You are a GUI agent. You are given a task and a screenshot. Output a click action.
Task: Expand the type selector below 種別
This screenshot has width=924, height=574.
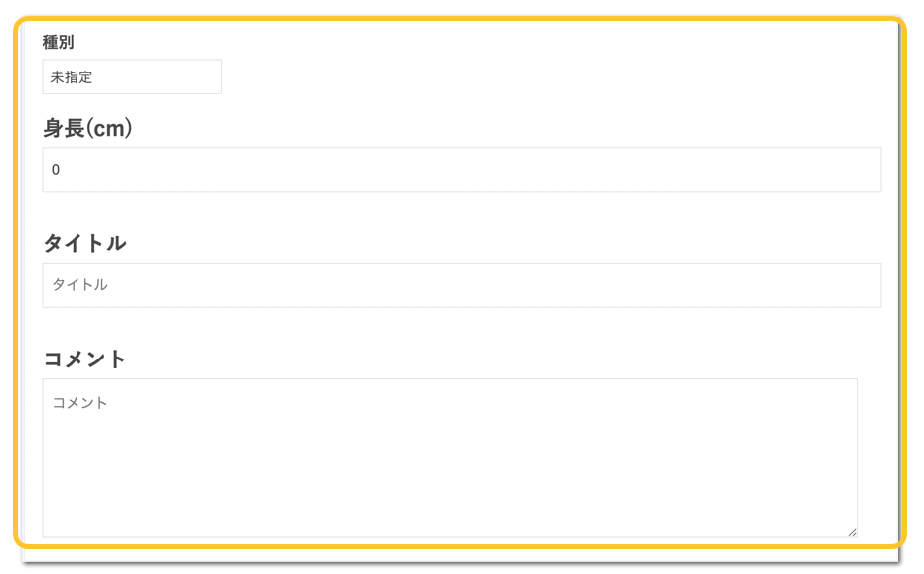click(x=131, y=76)
